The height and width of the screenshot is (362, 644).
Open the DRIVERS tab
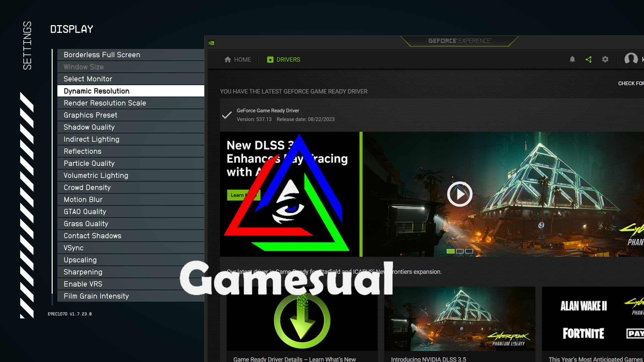[x=283, y=59]
